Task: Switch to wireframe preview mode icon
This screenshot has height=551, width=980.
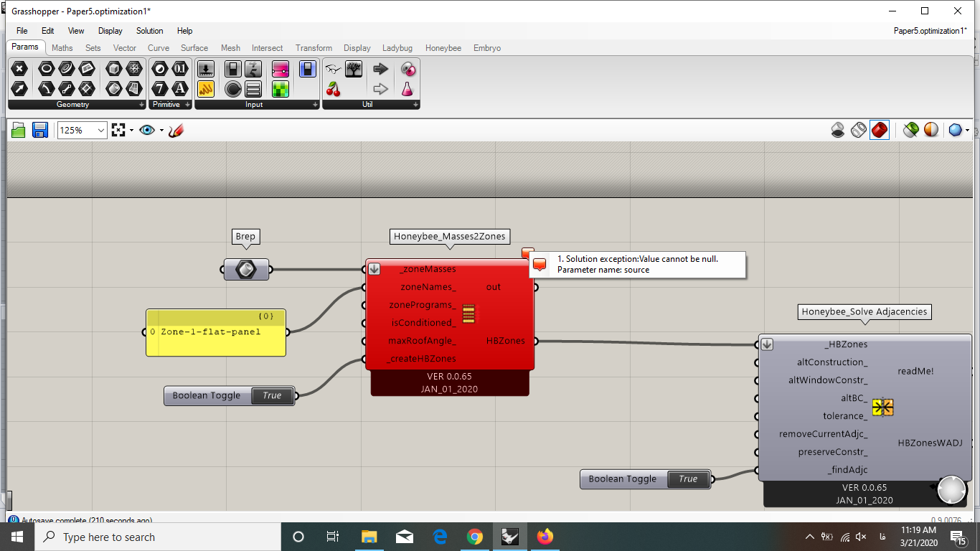Action: (859, 130)
